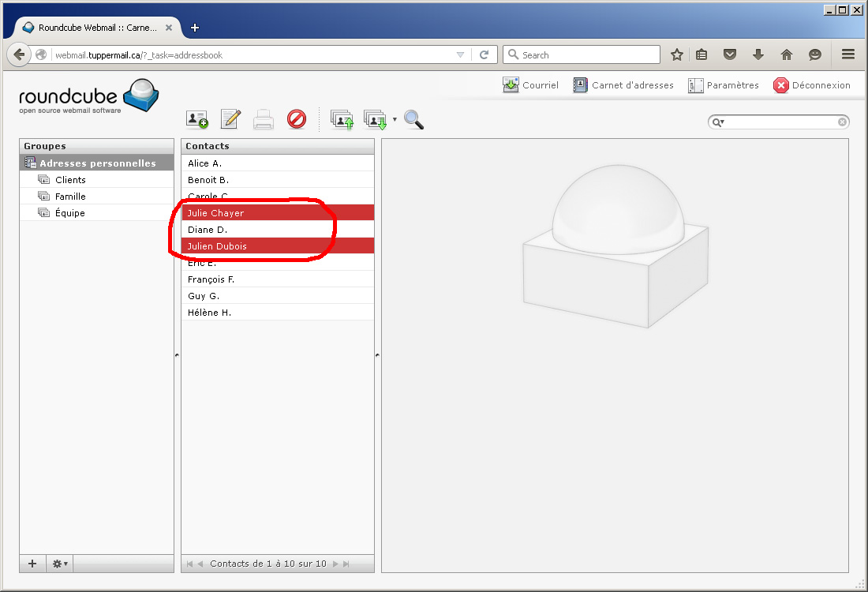Open the Paramètres settings page
This screenshot has width=868, height=592.
tap(724, 85)
